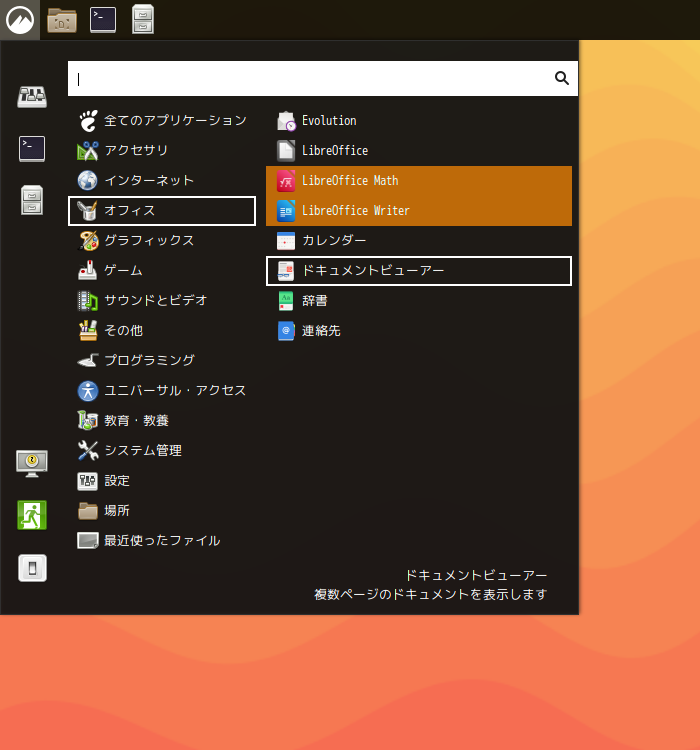
Task: Open 最近使ったファイル category
Action: (x=162, y=540)
